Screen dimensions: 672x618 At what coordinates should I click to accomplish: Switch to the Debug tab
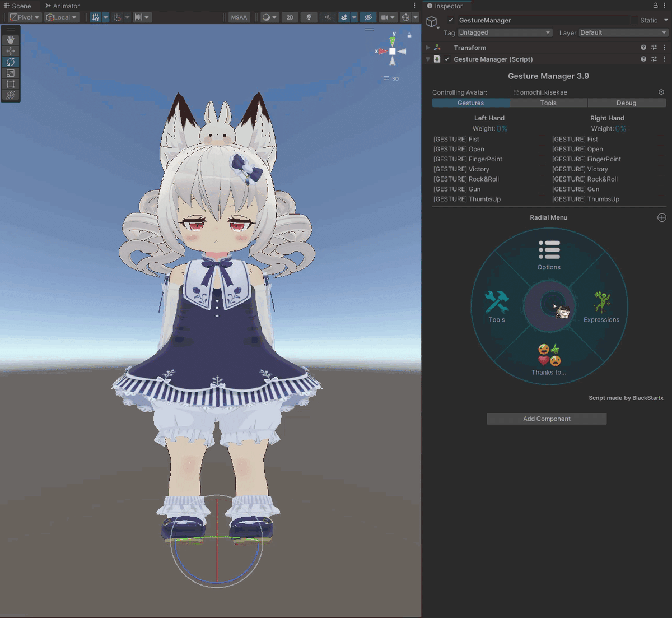click(626, 103)
